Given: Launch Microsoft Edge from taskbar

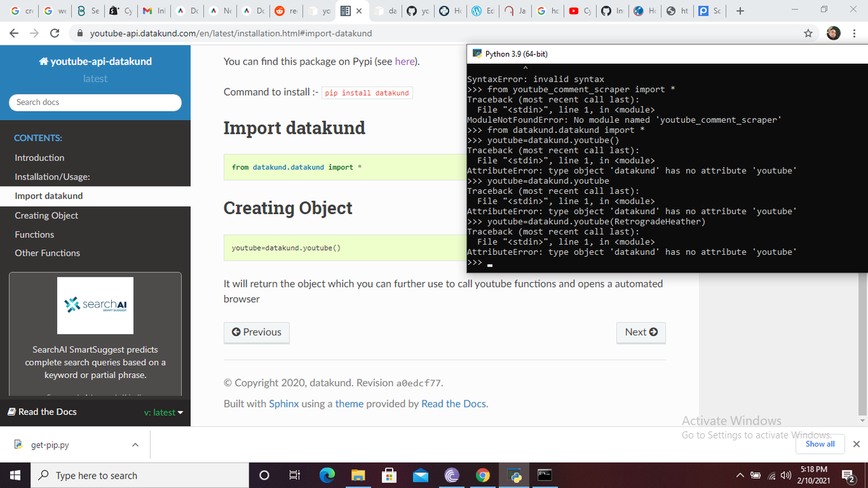Looking at the screenshot, I should click(327, 475).
